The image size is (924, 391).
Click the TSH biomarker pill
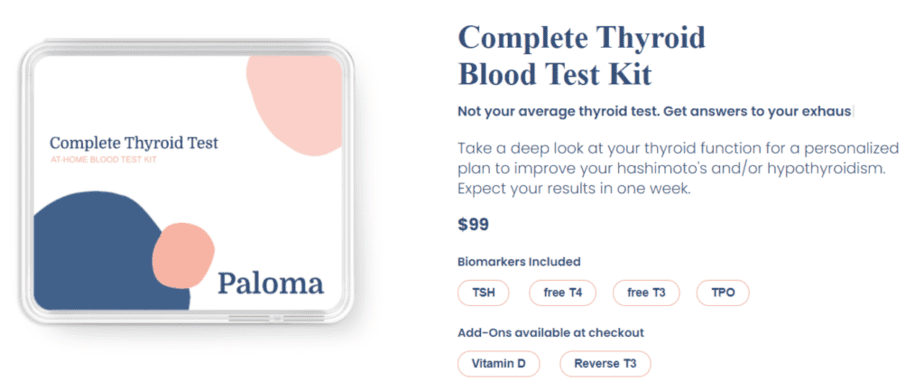[x=483, y=293]
